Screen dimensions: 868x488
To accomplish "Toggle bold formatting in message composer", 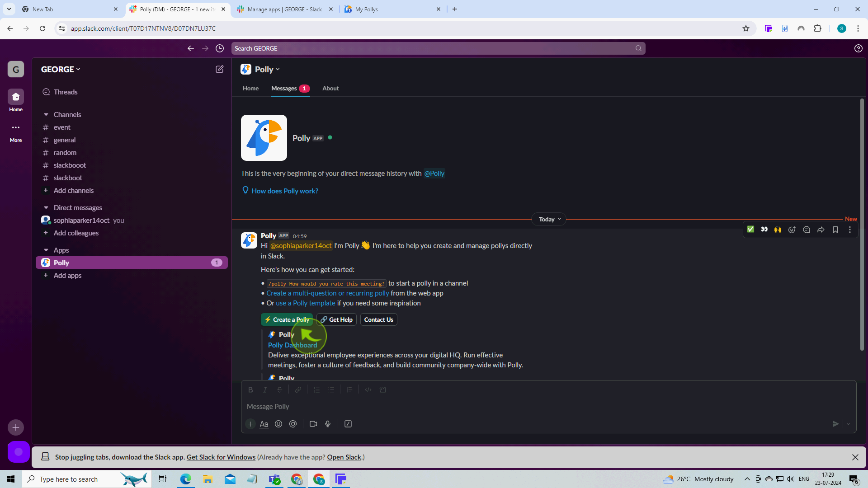I will pos(250,389).
